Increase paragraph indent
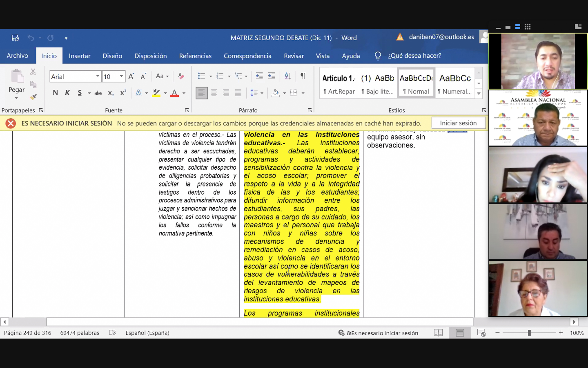588x368 pixels. pyautogui.click(x=271, y=76)
